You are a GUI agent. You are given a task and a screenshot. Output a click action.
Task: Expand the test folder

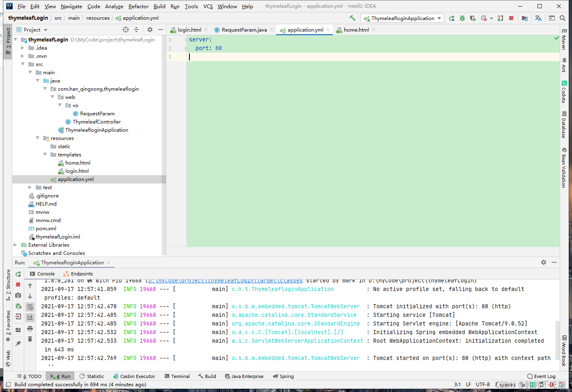coord(30,188)
